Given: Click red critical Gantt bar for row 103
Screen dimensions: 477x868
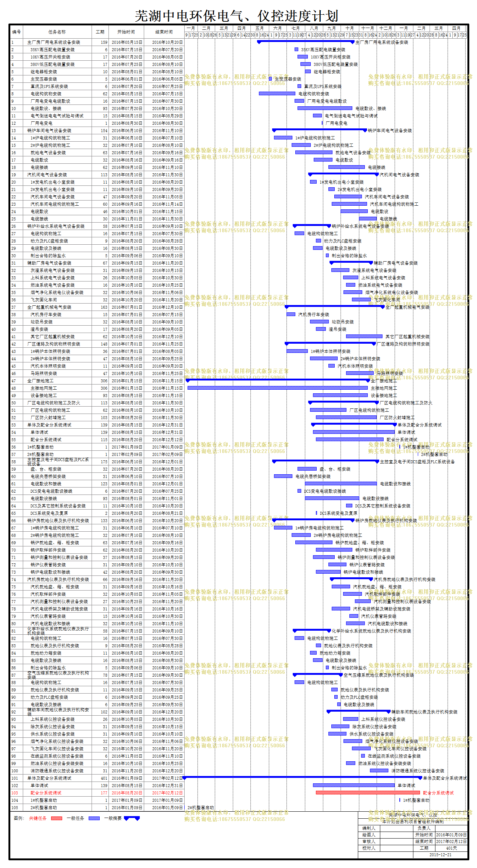Looking at the screenshot, I should pyautogui.click(x=368, y=793).
